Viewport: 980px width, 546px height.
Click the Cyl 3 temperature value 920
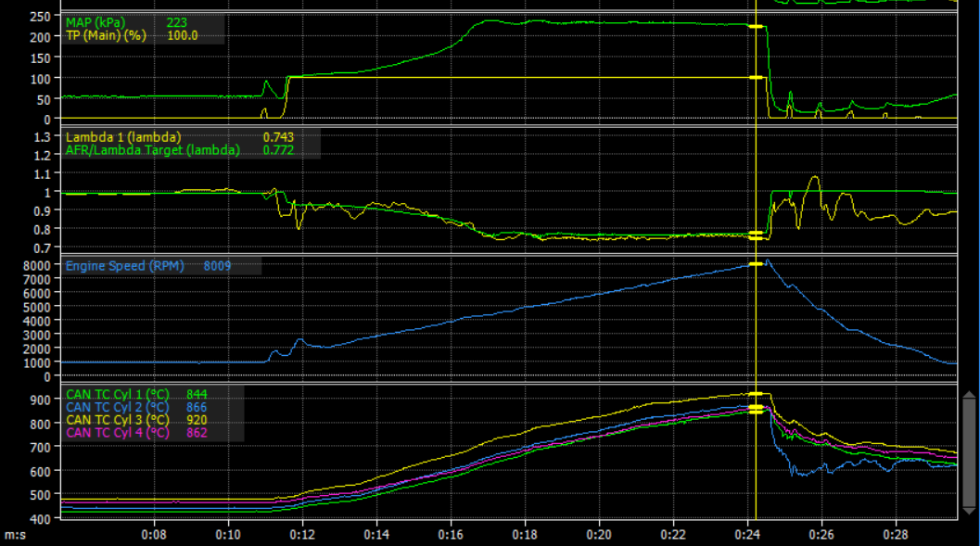coord(197,420)
